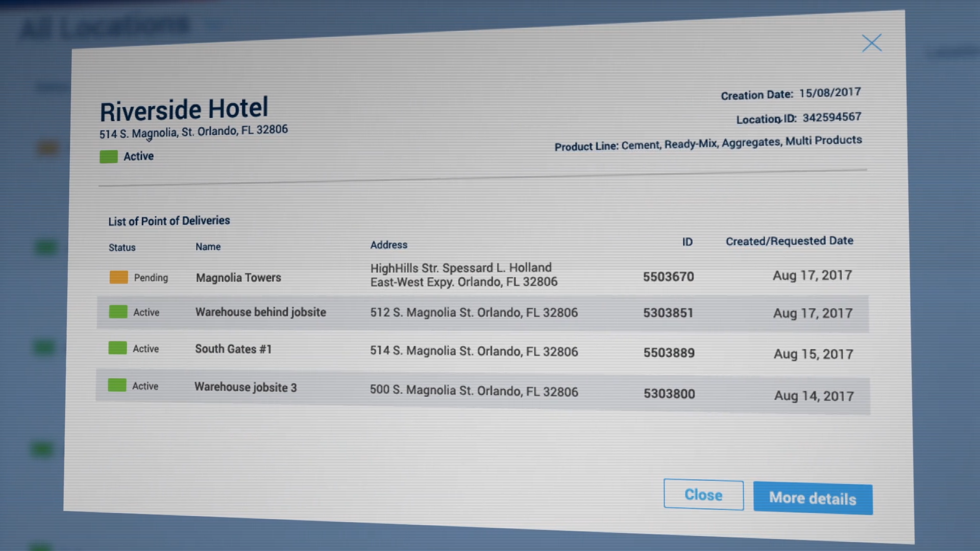Click the orange Pending swatch for Magnolia Towers

119,277
